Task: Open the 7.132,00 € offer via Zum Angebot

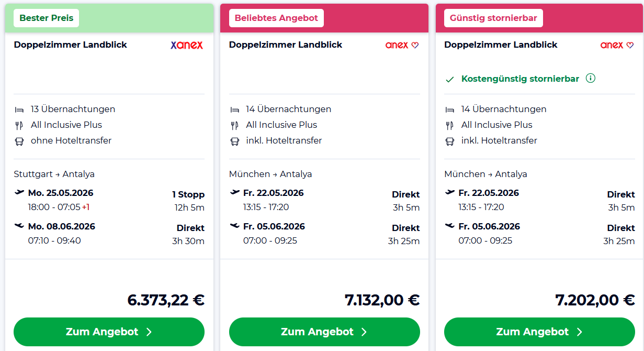Action: click(324, 332)
